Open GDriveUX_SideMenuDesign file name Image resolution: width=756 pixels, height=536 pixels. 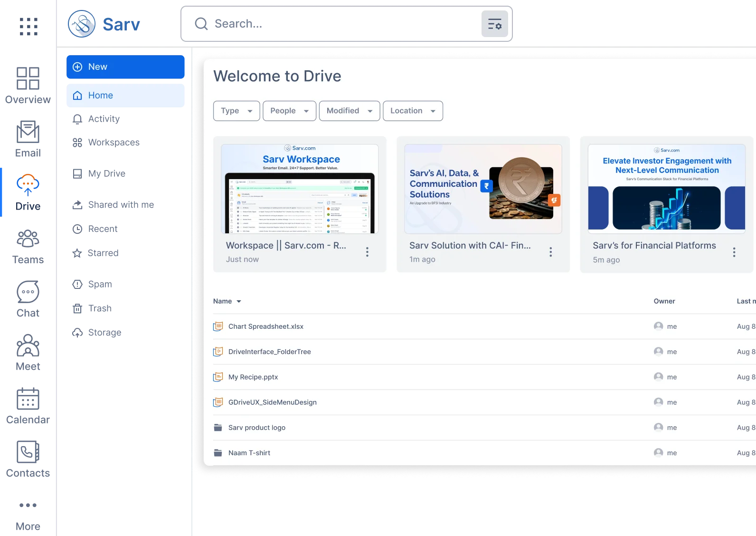point(273,402)
